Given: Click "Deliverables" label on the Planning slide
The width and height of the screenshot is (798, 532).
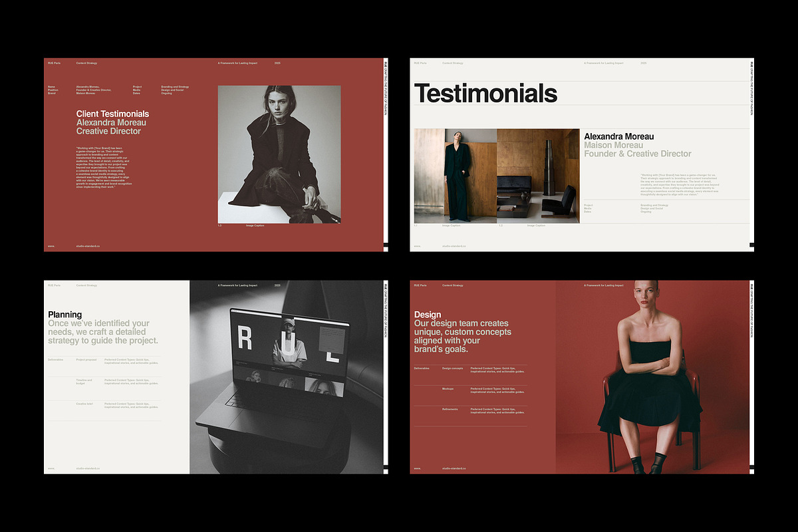Looking at the screenshot, I should 55,360.
